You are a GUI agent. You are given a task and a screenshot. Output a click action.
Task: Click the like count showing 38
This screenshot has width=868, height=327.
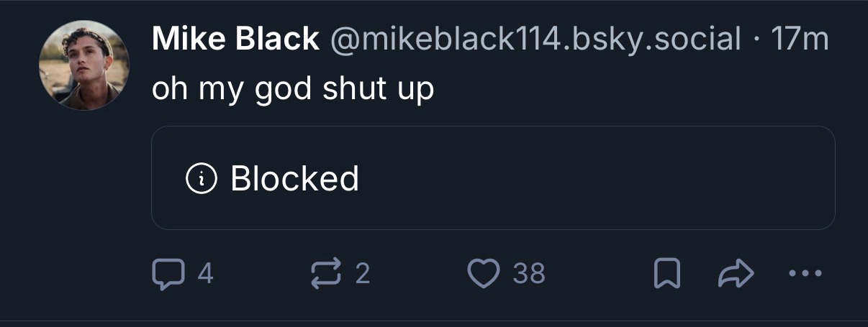pyautogui.click(x=529, y=274)
